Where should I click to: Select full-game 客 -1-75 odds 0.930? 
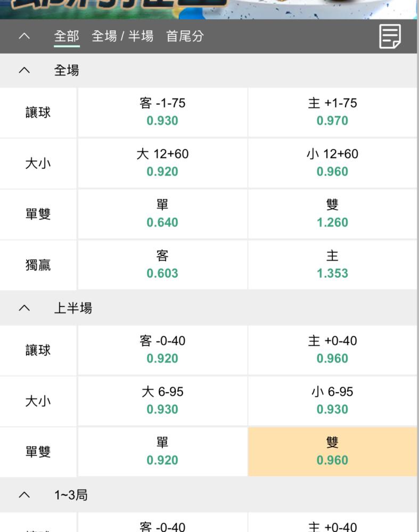pos(162,112)
